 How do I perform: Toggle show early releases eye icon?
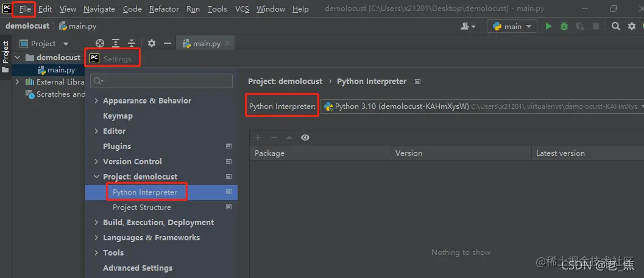305,137
